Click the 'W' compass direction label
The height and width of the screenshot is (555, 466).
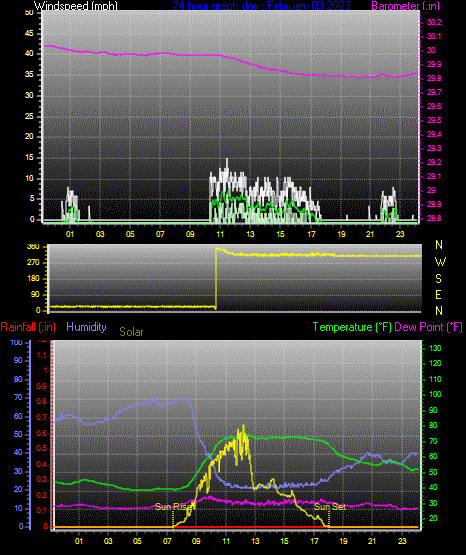pyautogui.click(x=440, y=262)
